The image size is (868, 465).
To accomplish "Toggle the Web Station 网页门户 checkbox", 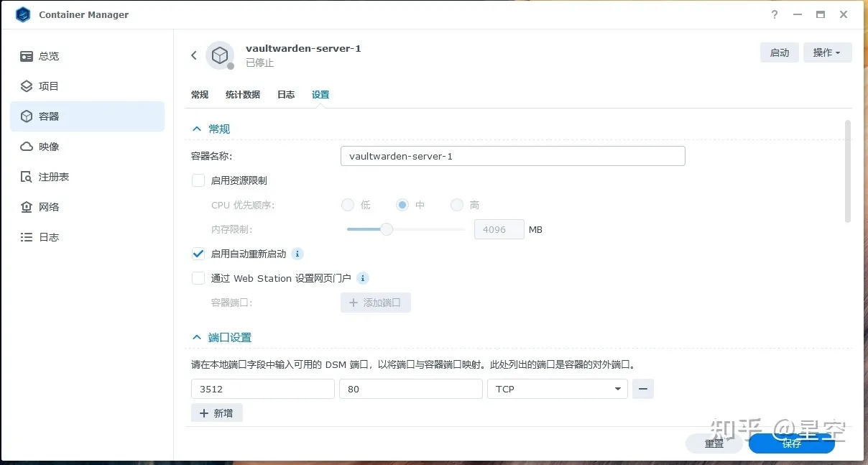I will coord(198,278).
